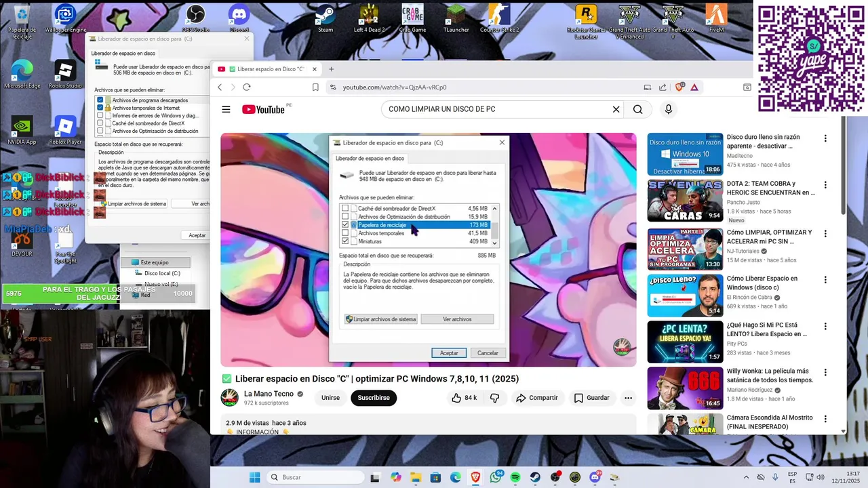Open options for Disco duro lleno video
868x488 pixels.
pos(825,138)
